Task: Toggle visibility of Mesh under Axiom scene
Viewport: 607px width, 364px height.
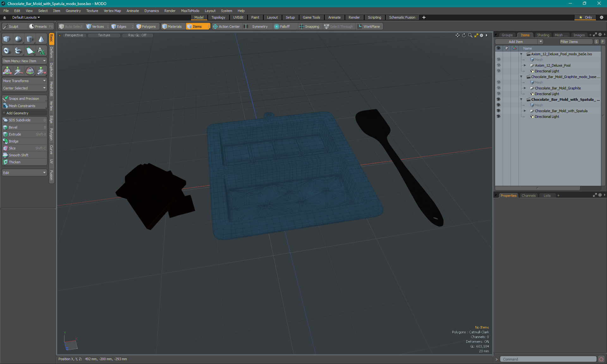Action: (499, 60)
